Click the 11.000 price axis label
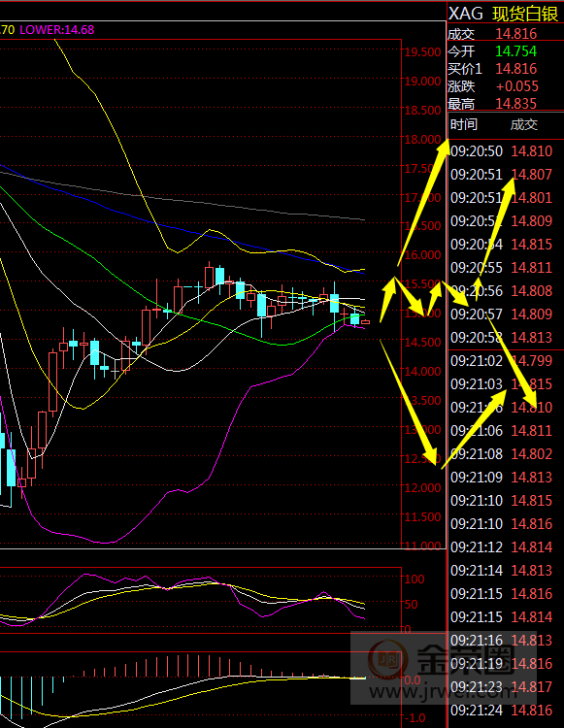 pyautogui.click(x=422, y=546)
